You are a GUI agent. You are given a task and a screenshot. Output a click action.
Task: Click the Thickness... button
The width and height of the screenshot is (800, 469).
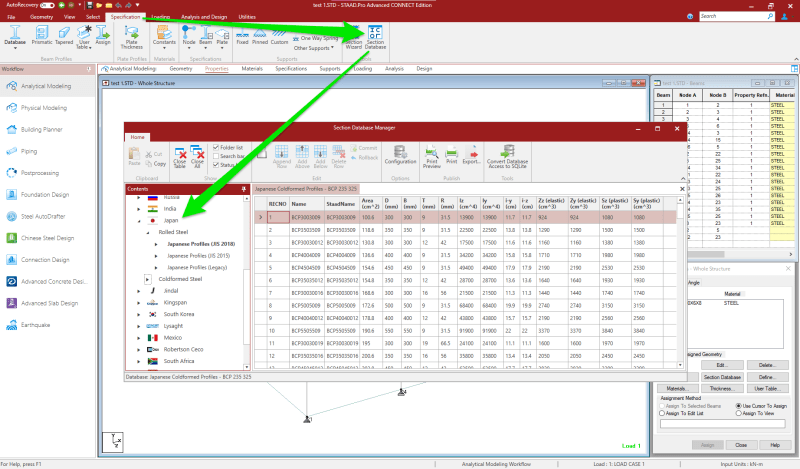point(721,389)
